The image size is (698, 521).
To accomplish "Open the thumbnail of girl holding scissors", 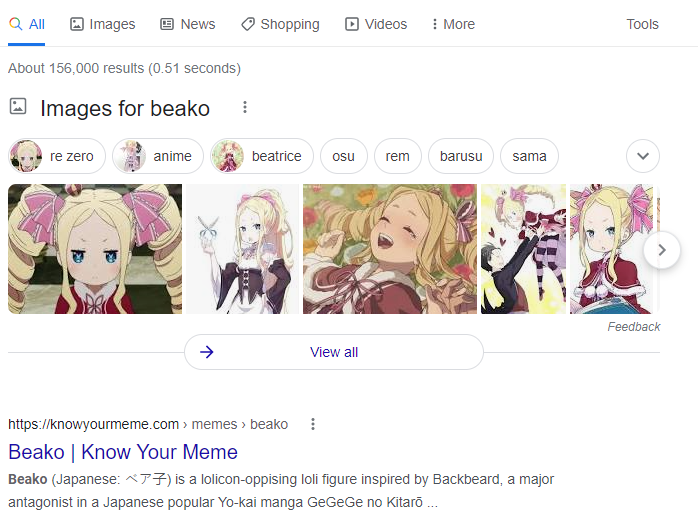I will pos(243,249).
